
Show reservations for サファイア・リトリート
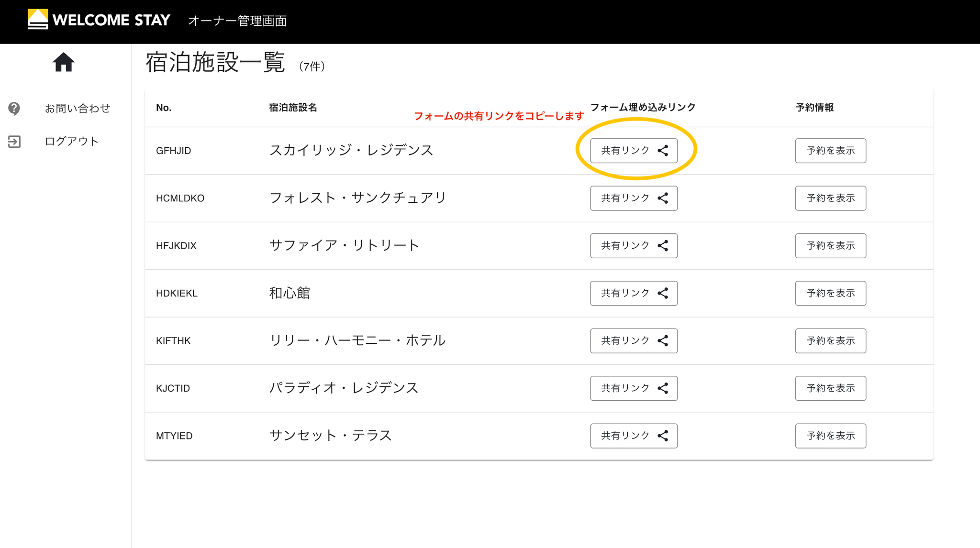830,246
